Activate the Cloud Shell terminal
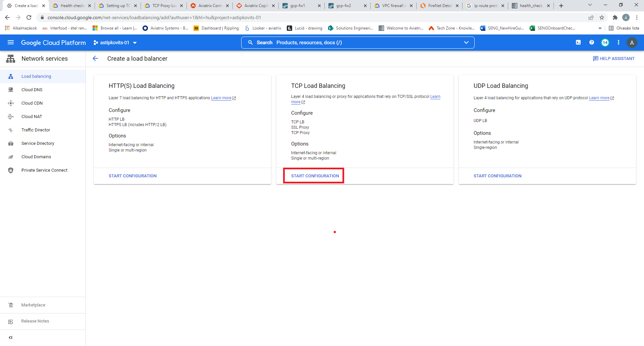 tap(578, 43)
